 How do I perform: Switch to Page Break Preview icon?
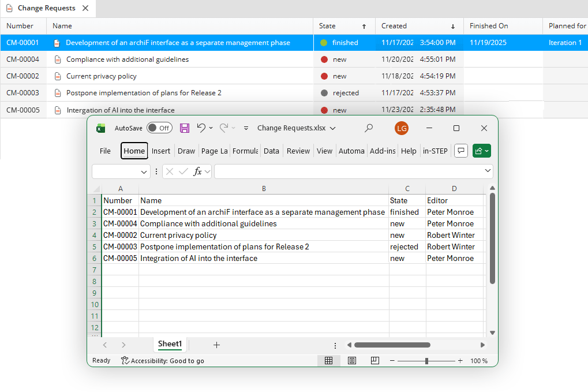374,361
